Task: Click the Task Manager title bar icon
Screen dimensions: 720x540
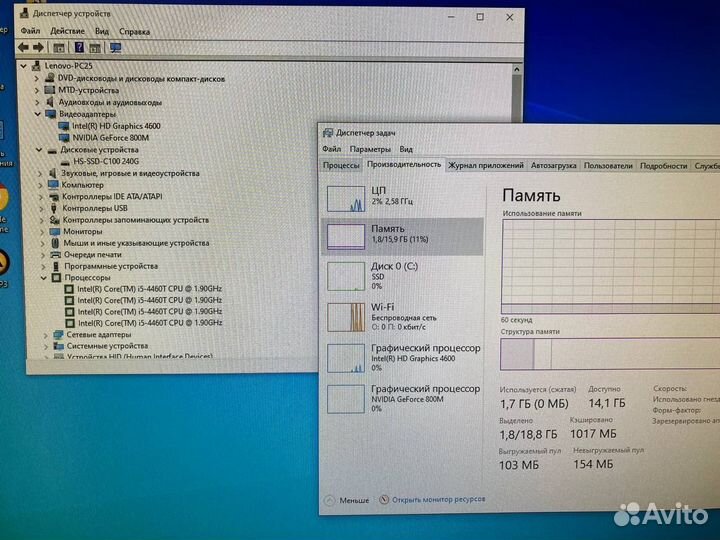Action: coord(327,133)
